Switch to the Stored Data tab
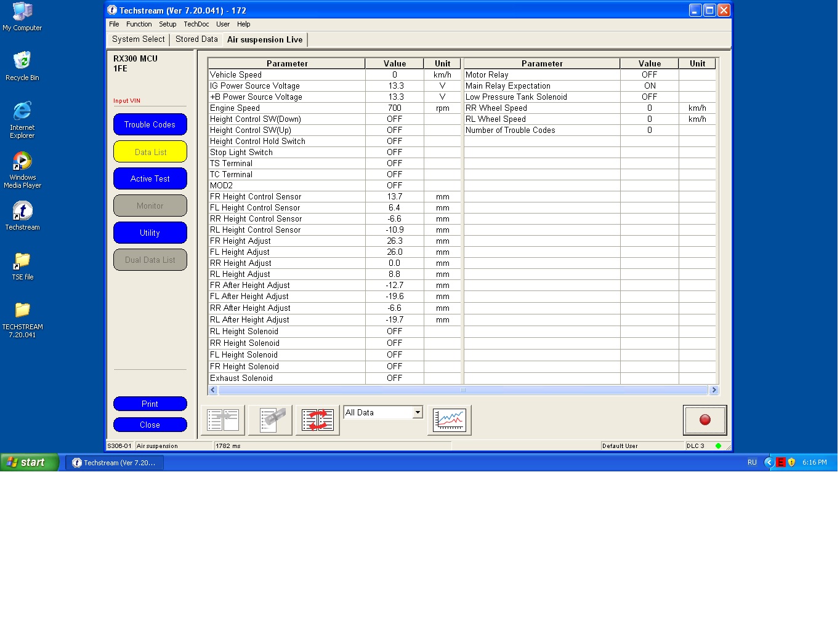The width and height of the screenshot is (840, 624). pyautogui.click(x=196, y=39)
